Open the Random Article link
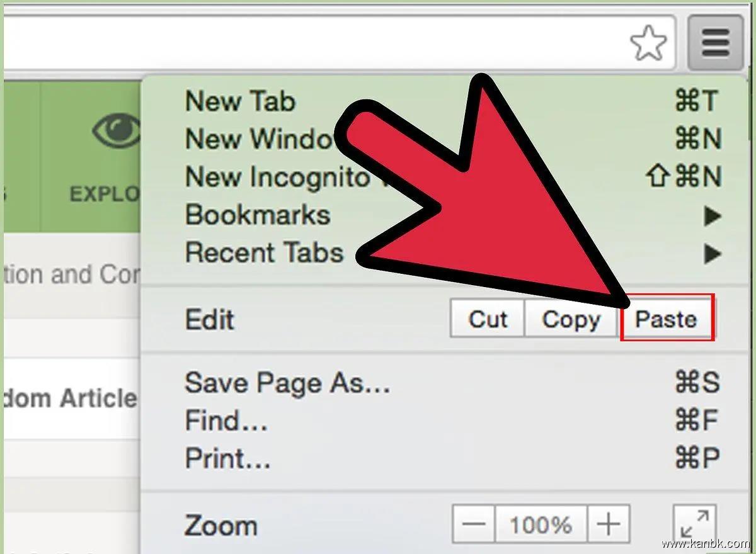Viewport: 756px width, 554px height. [69, 399]
